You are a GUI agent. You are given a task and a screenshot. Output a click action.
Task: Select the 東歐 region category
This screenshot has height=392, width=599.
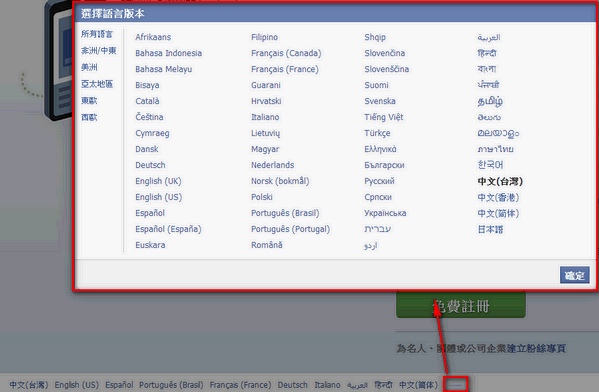pyautogui.click(x=89, y=100)
